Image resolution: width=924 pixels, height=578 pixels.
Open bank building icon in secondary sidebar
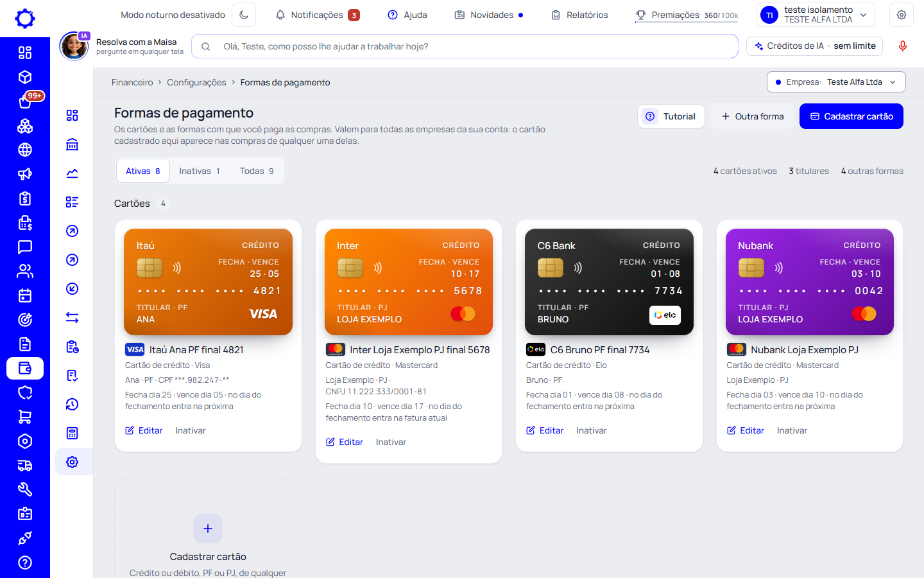click(73, 144)
